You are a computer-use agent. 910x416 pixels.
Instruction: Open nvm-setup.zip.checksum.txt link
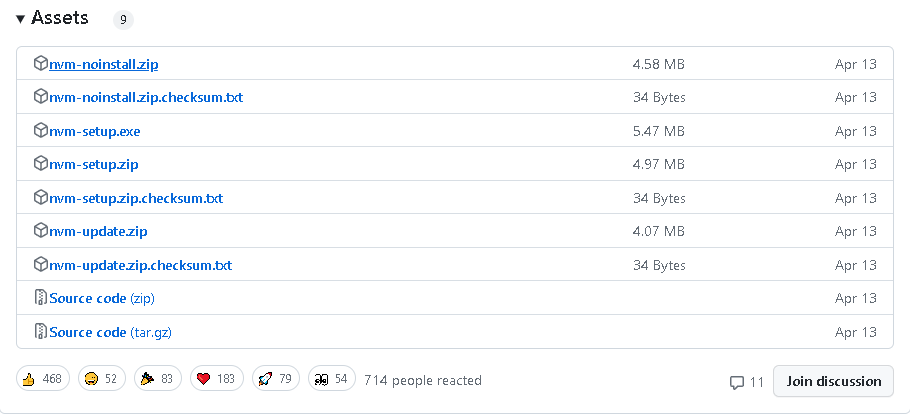pyautogui.click(x=135, y=198)
